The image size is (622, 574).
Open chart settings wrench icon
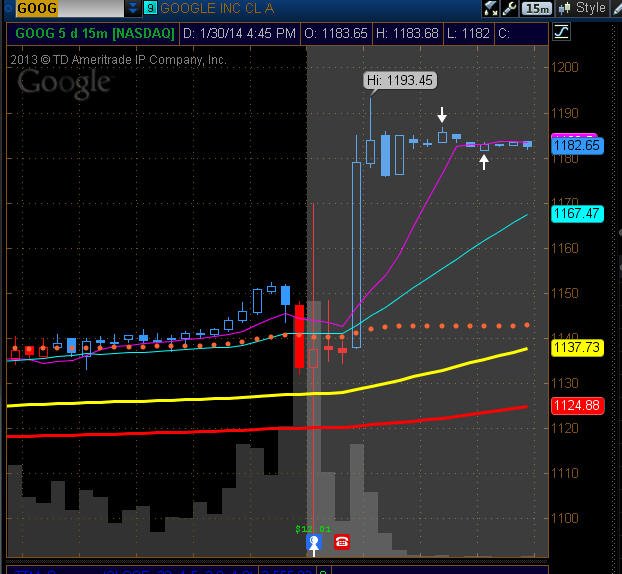click(509, 8)
